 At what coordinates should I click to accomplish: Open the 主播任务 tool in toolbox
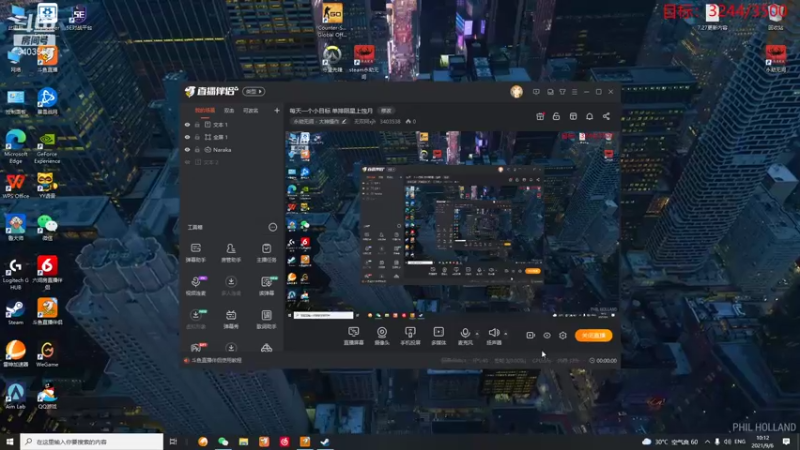coord(266,253)
